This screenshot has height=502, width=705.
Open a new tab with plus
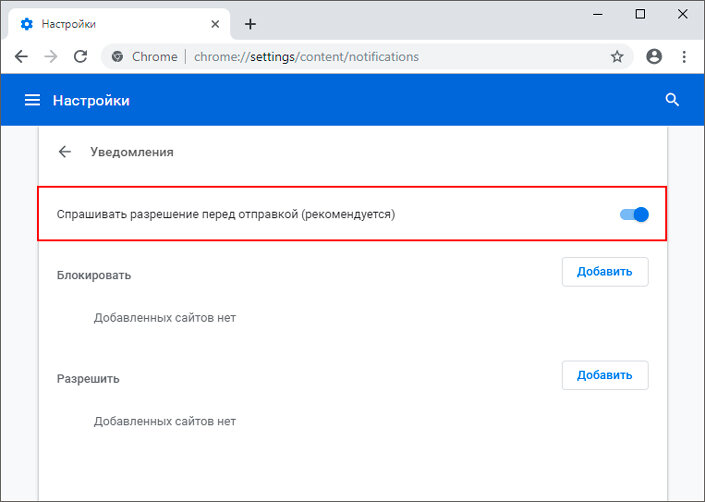(x=250, y=24)
